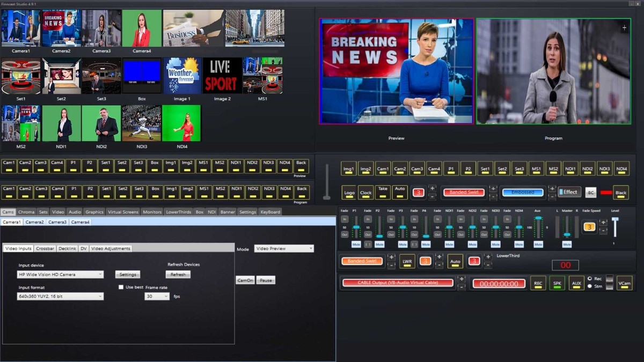Click the Refresh devices button

[x=178, y=275]
